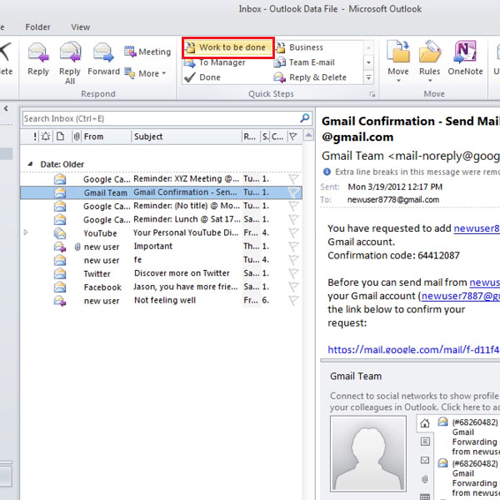Create a Meeting reply from ribbon
Screen dimensions: 500x500
pyautogui.click(x=147, y=52)
